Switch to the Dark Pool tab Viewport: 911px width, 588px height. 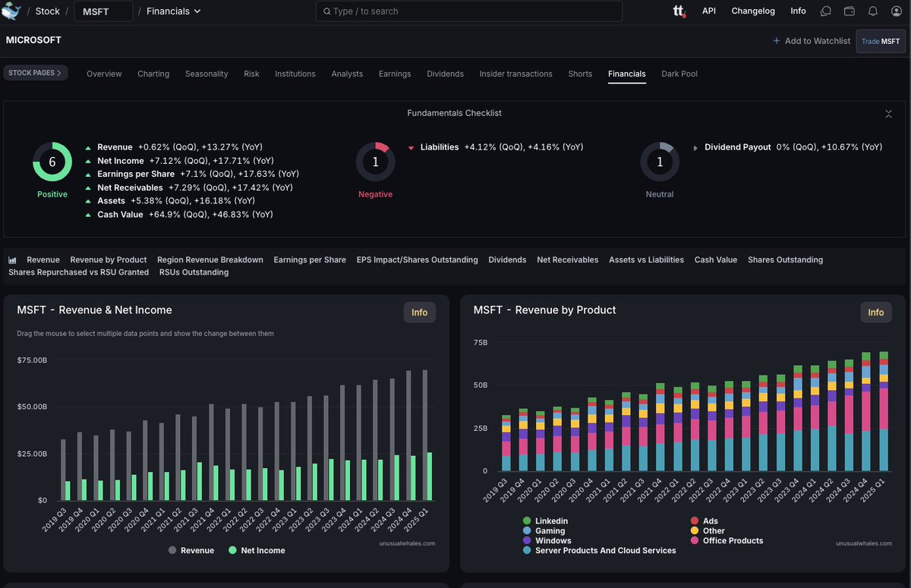point(679,74)
